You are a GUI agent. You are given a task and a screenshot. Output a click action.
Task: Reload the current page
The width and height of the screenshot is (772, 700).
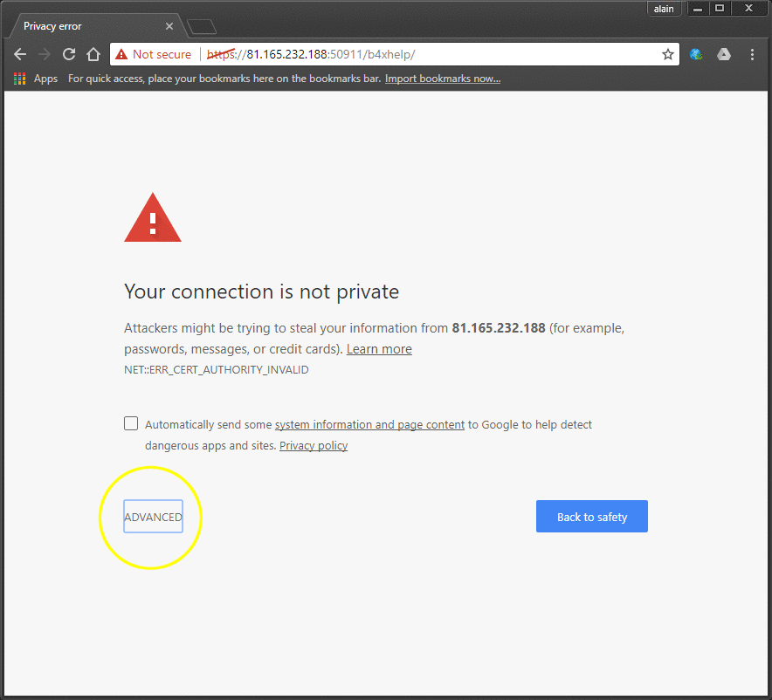[69, 54]
